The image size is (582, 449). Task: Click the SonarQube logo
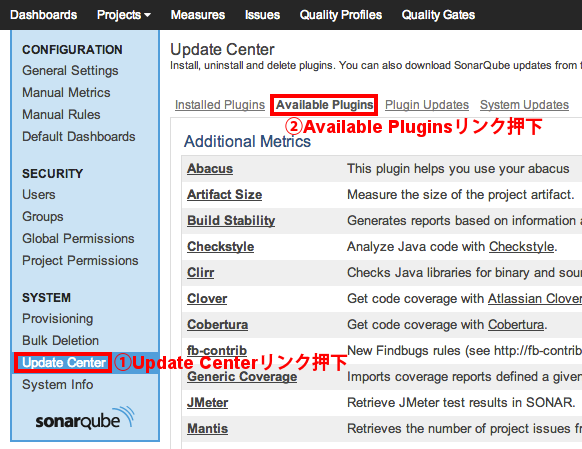click(x=85, y=418)
